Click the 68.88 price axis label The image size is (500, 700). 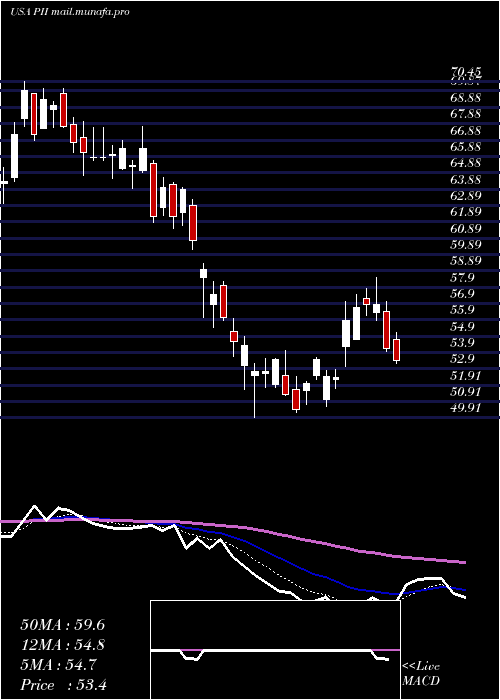[466, 97]
